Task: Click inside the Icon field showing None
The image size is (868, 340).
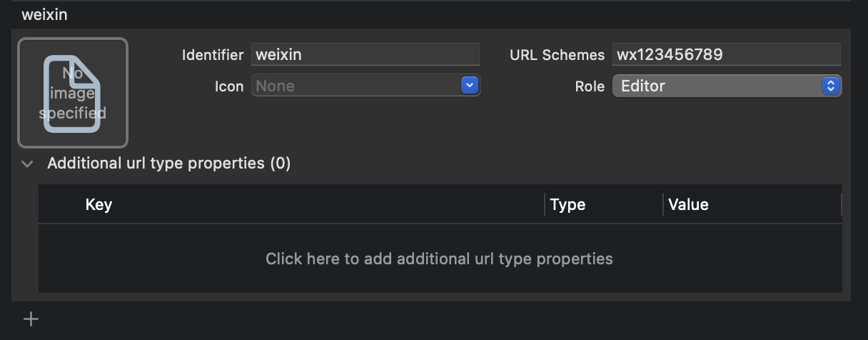Action: [355, 86]
